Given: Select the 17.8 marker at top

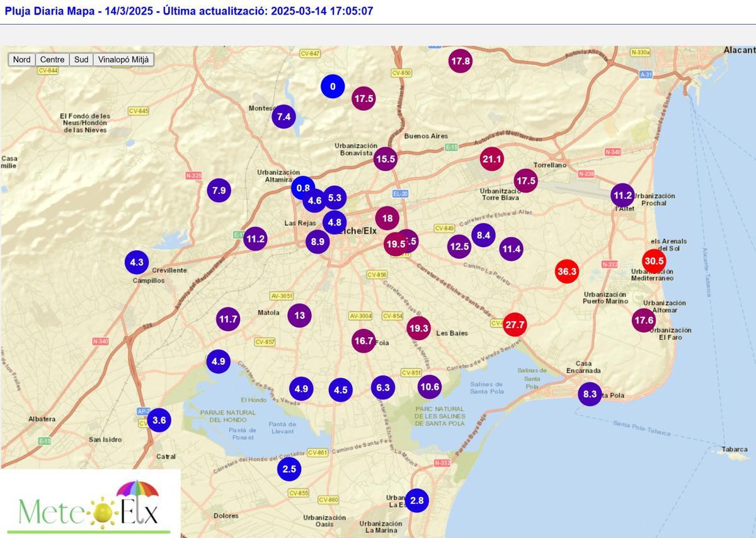Looking at the screenshot, I should coord(461,61).
